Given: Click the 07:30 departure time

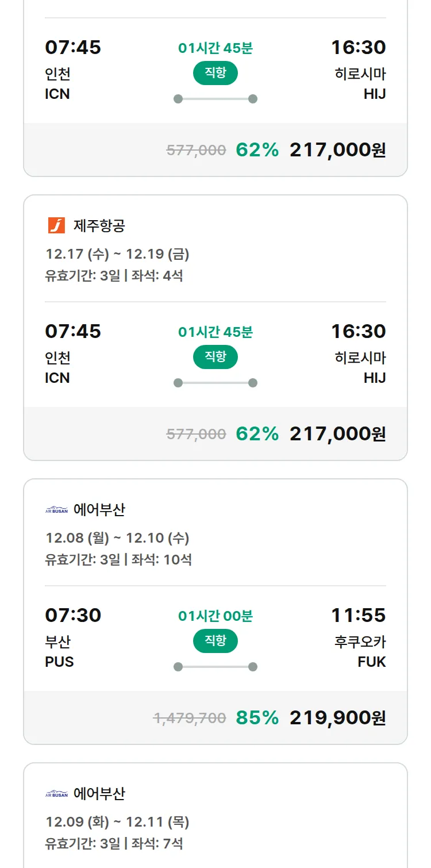Looking at the screenshot, I should [73, 615].
